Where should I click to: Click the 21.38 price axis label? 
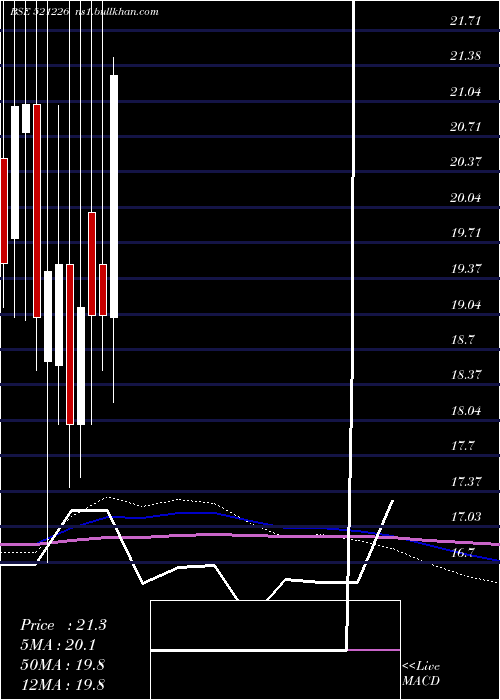click(466, 56)
